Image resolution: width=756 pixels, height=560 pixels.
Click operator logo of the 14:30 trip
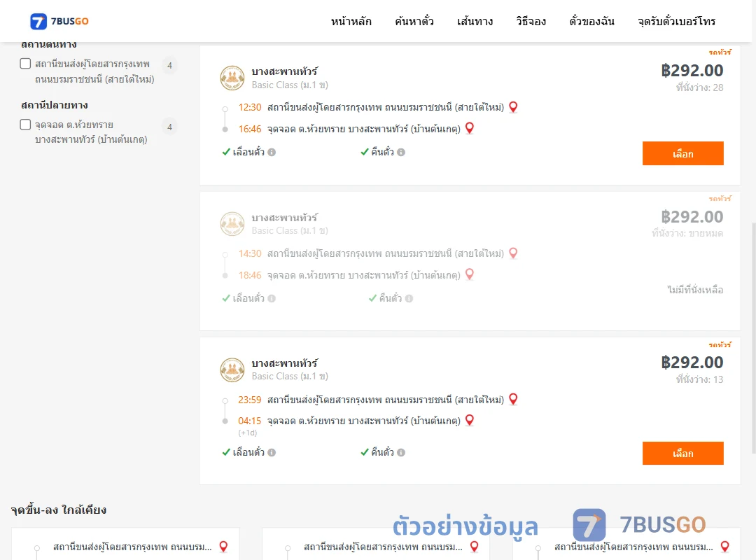click(x=232, y=224)
